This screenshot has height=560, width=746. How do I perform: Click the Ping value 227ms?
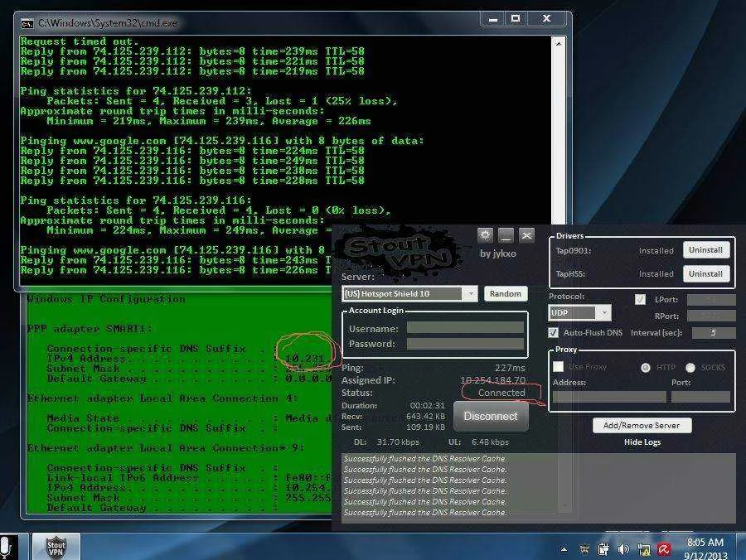click(x=510, y=368)
